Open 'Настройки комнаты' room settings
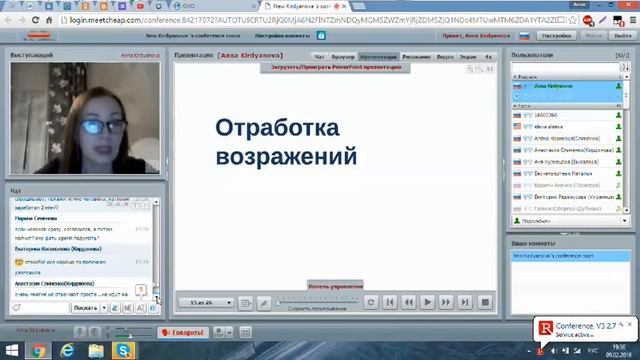The image size is (640, 360). (282, 36)
